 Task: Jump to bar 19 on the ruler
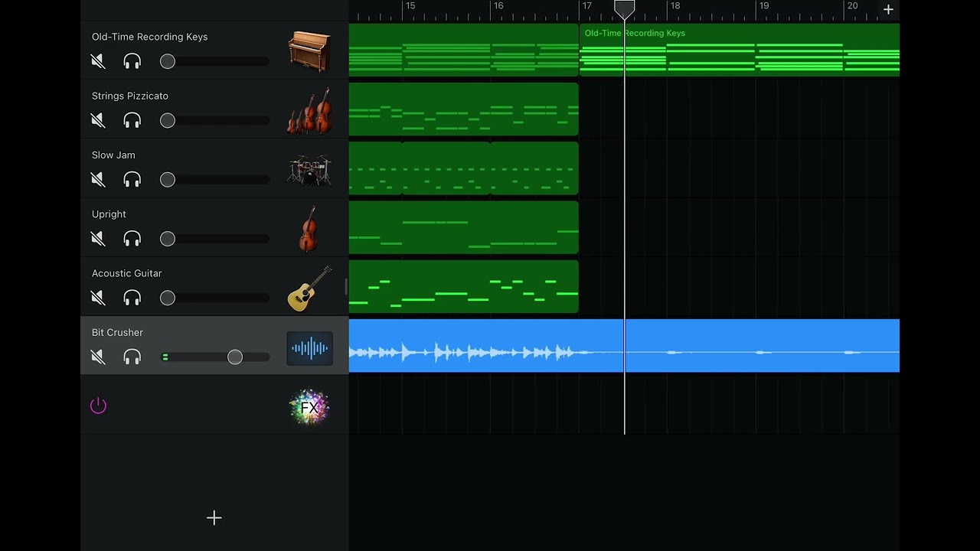click(764, 6)
